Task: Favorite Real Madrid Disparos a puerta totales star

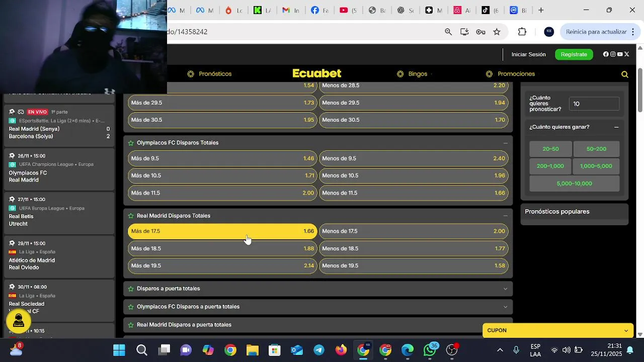Action: [x=131, y=325]
